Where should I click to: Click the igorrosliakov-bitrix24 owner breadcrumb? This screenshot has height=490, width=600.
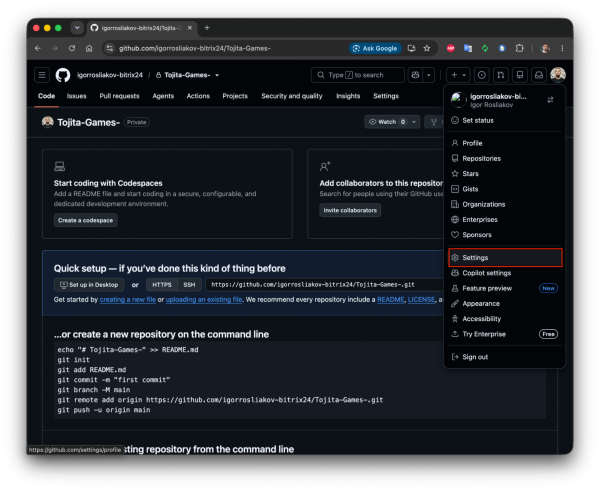(110, 75)
